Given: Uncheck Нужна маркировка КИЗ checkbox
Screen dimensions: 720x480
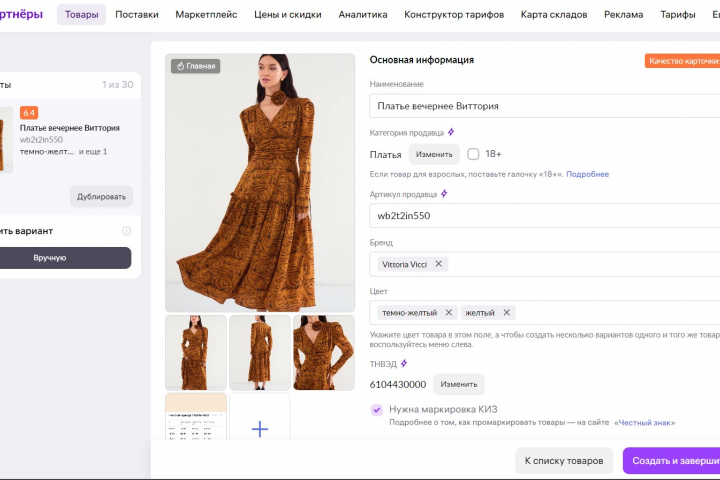Looking at the screenshot, I should (x=377, y=409).
